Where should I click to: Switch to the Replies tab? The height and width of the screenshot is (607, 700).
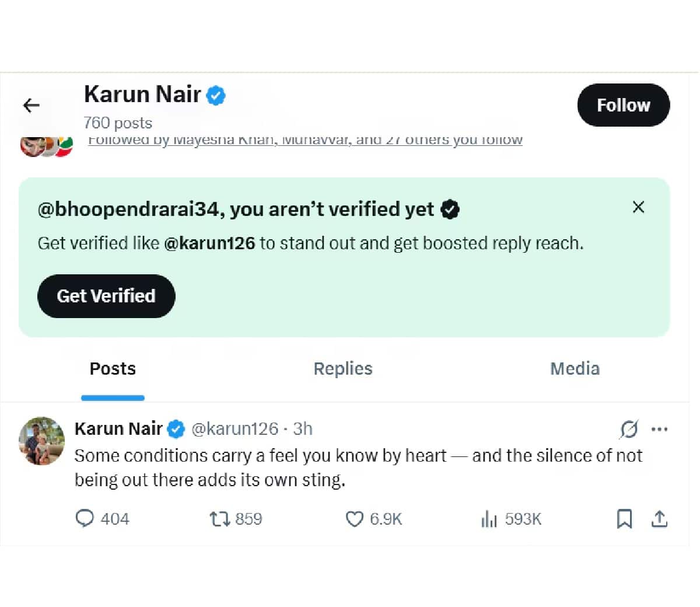[x=343, y=369]
